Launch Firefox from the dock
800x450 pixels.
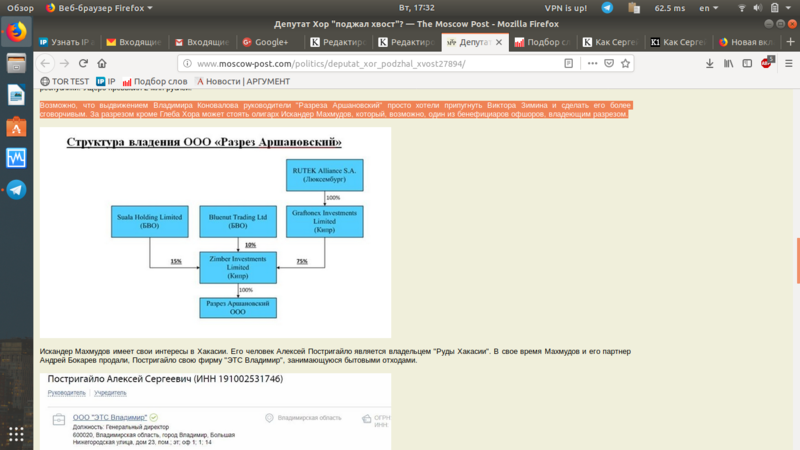pyautogui.click(x=16, y=31)
